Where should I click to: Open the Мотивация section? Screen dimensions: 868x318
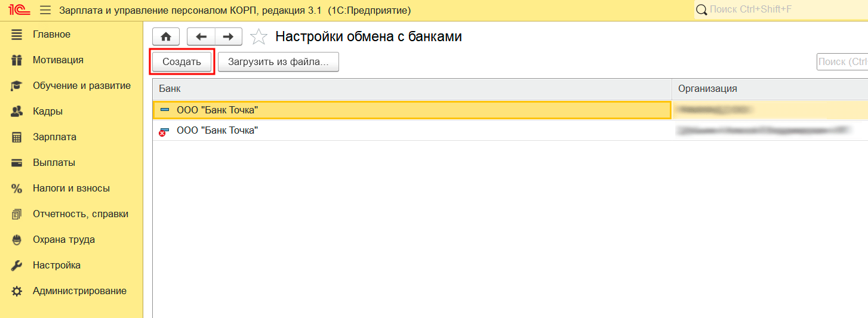click(58, 60)
